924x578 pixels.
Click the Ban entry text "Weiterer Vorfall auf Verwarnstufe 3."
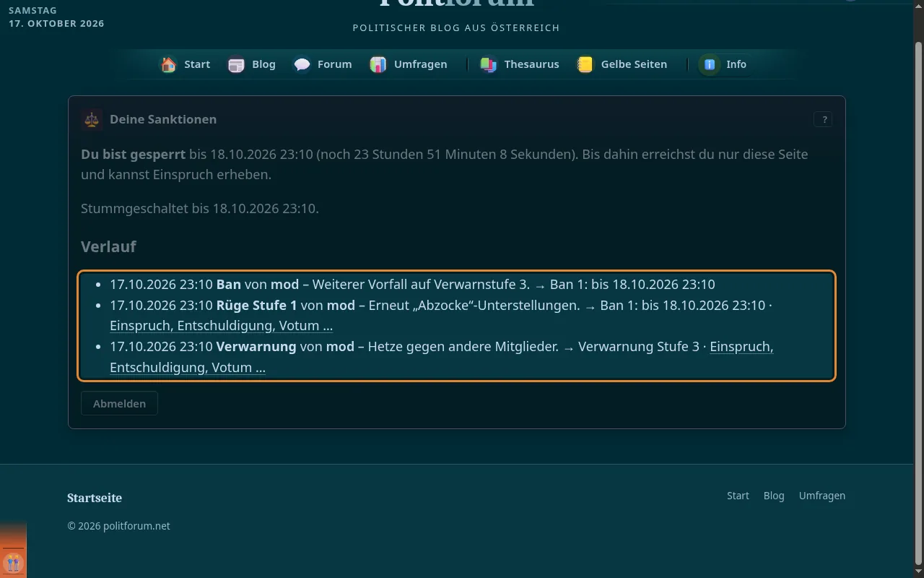421,285
